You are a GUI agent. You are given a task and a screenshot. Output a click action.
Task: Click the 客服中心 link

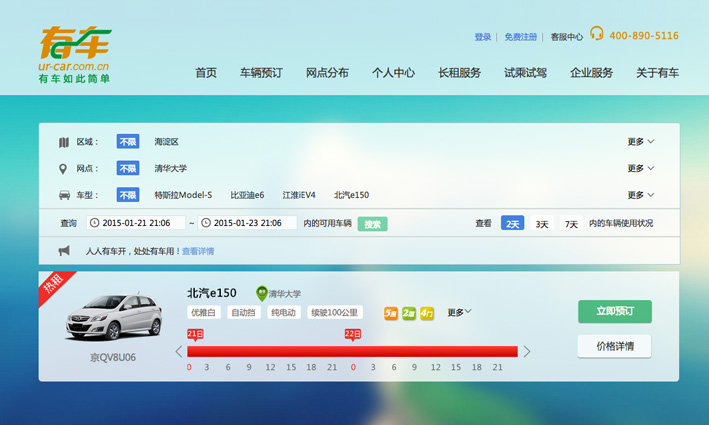(567, 37)
